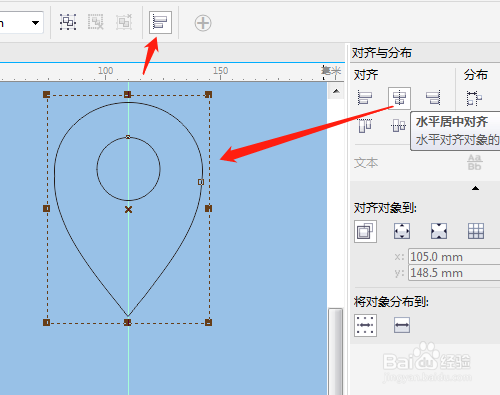The image size is (500, 395).
Task: Click the ruler mark labeled 150
Action: pos(221,71)
